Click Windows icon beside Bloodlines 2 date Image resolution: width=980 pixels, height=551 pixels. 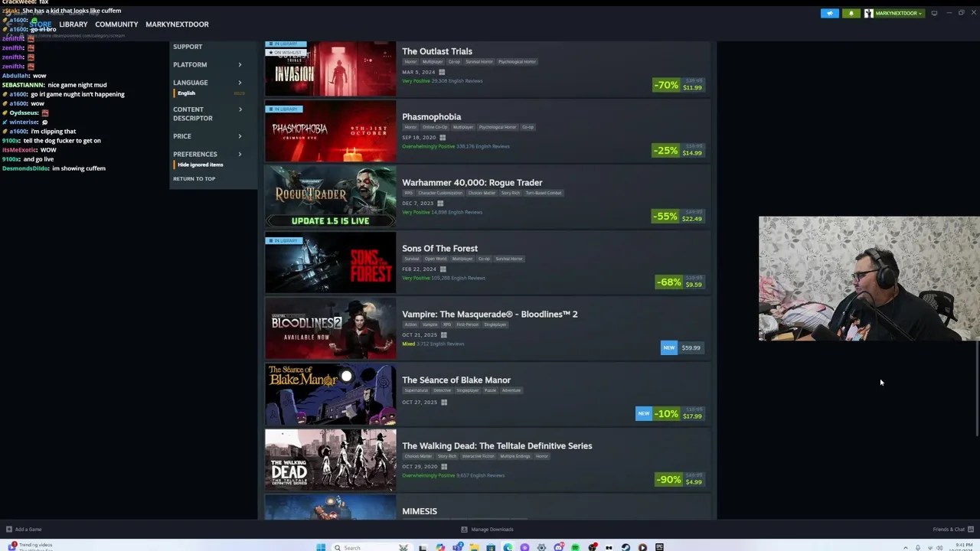pos(443,335)
